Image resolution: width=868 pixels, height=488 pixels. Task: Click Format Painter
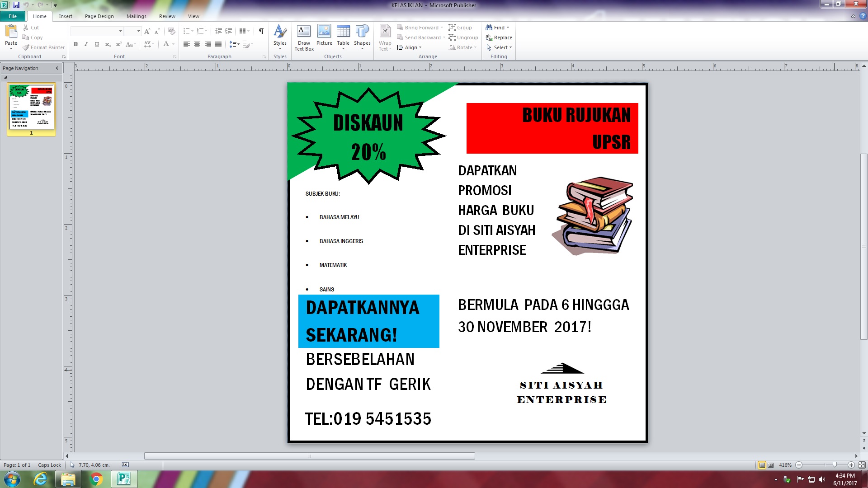click(44, 47)
